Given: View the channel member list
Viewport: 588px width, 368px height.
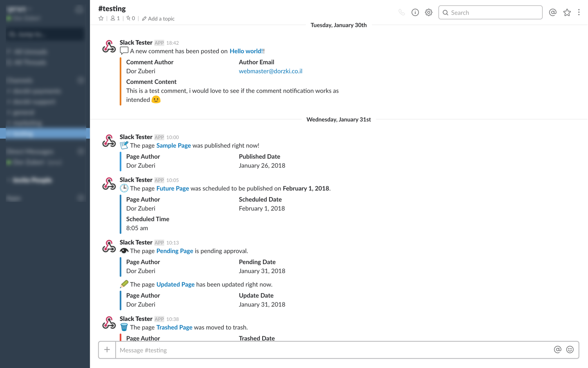Looking at the screenshot, I should pos(115,18).
